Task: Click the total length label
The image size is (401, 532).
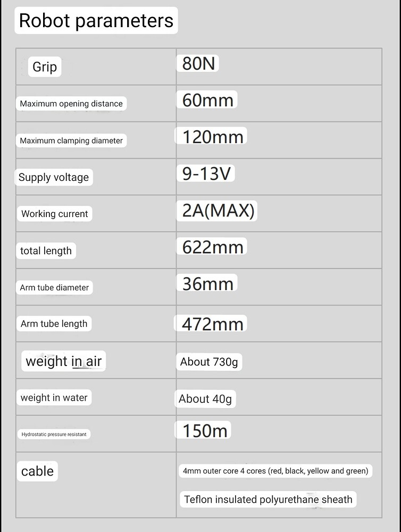Action: click(x=46, y=251)
